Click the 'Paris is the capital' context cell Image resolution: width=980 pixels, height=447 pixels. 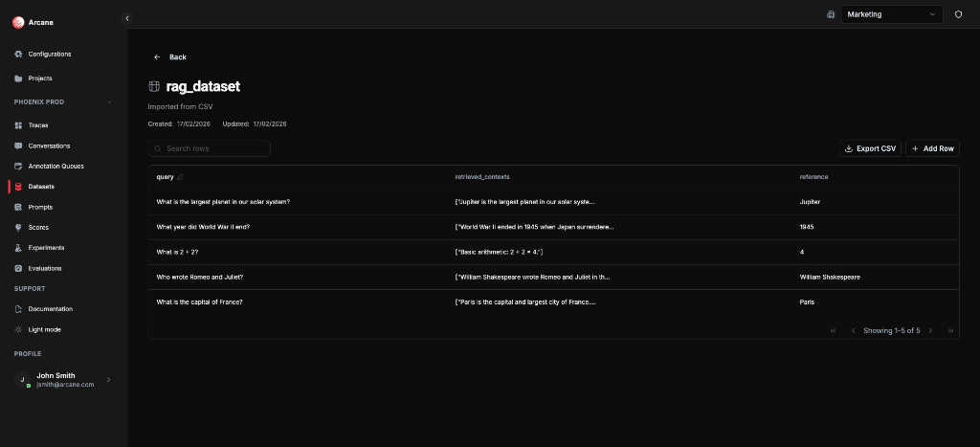pyautogui.click(x=525, y=302)
